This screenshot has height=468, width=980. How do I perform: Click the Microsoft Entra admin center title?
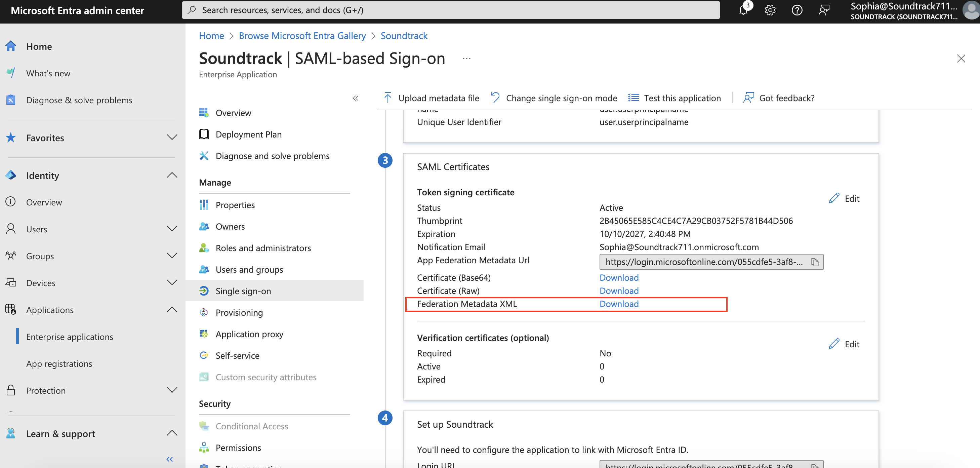coord(78,10)
